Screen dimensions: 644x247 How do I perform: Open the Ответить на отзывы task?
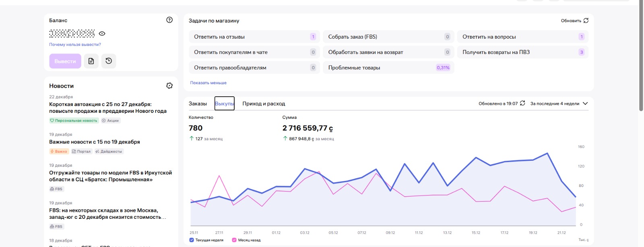(x=254, y=37)
